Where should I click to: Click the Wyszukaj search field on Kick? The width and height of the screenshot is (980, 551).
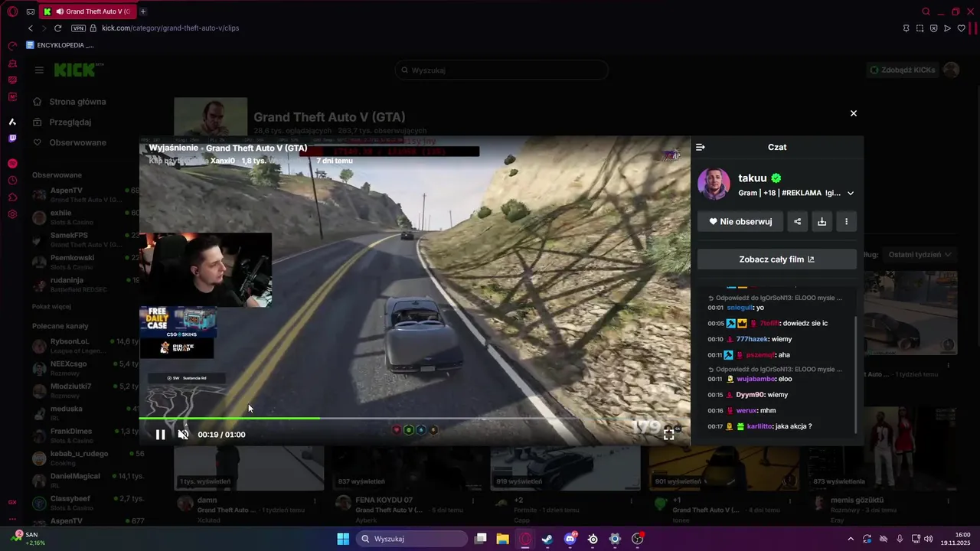(x=501, y=70)
